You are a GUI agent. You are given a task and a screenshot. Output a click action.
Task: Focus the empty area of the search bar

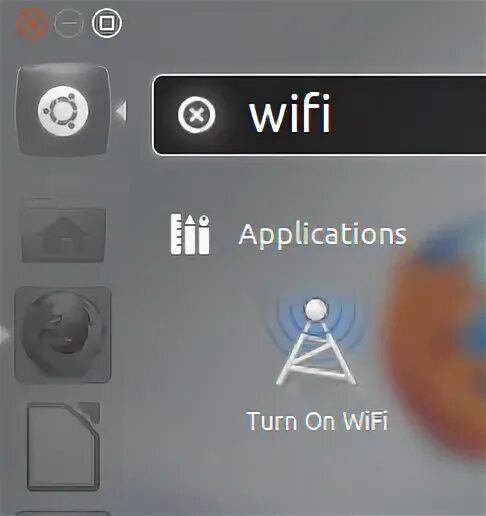(x=408, y=115)
